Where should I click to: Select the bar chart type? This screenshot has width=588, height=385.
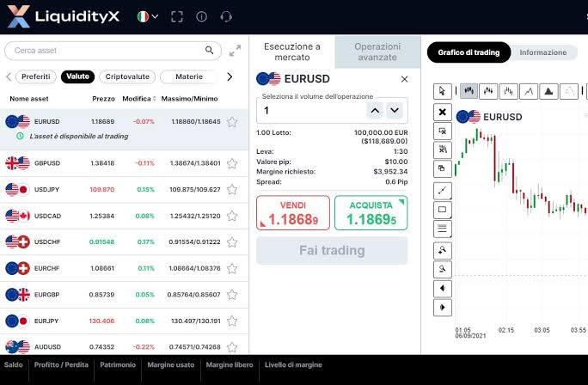tap(509, 91)
